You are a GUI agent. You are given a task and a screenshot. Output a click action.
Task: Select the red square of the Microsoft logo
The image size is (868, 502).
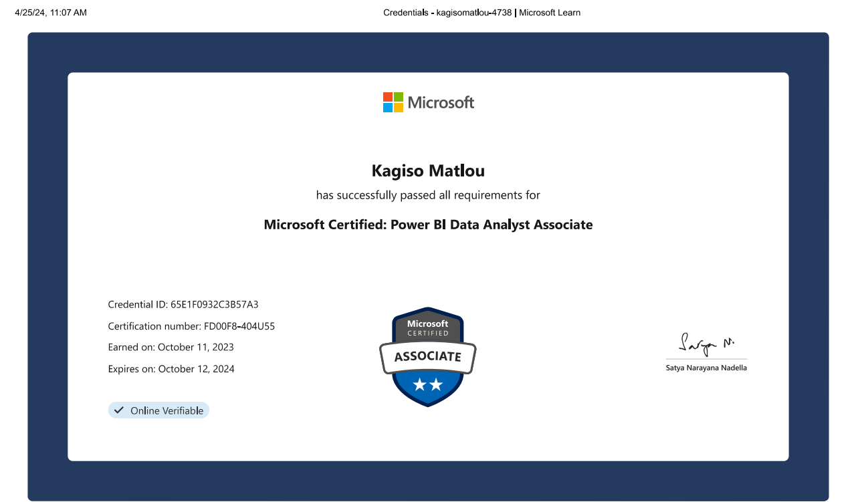387,98
